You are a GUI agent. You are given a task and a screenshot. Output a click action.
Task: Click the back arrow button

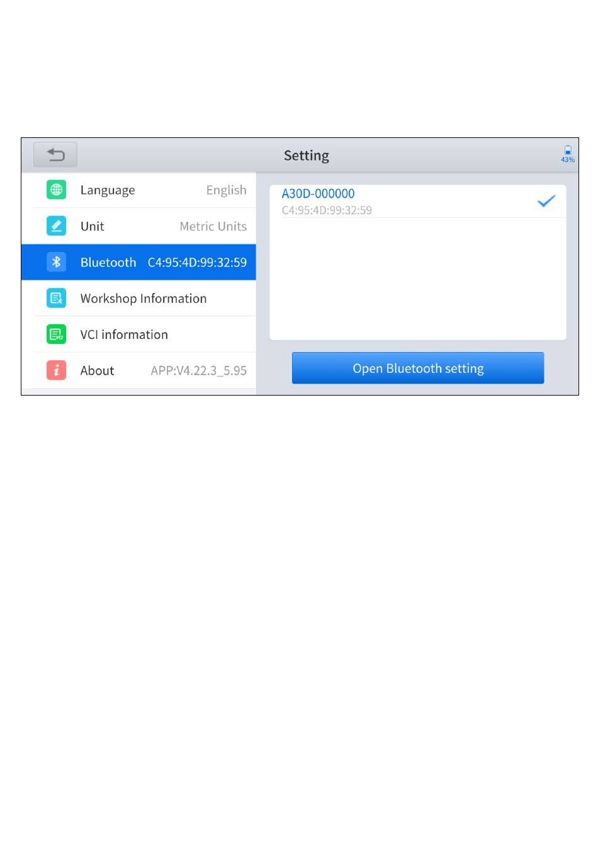coord(55,155)
